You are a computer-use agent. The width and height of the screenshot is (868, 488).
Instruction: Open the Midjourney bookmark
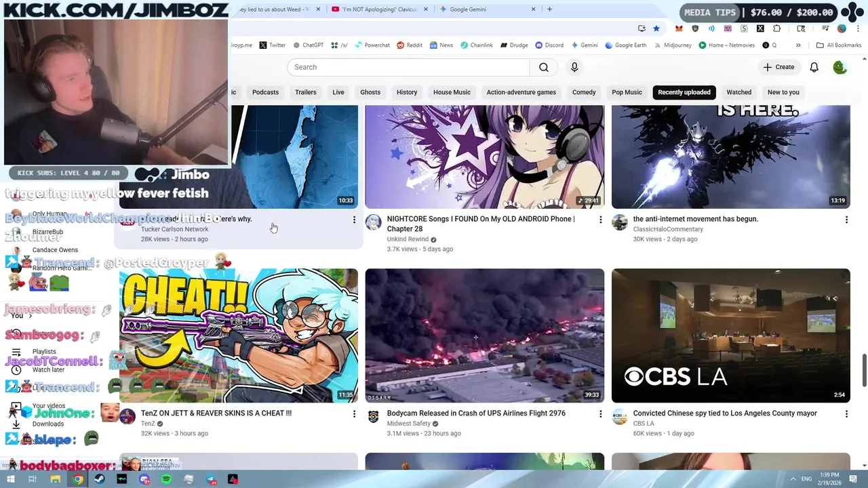pyautogui.click(x=673, y=45)
